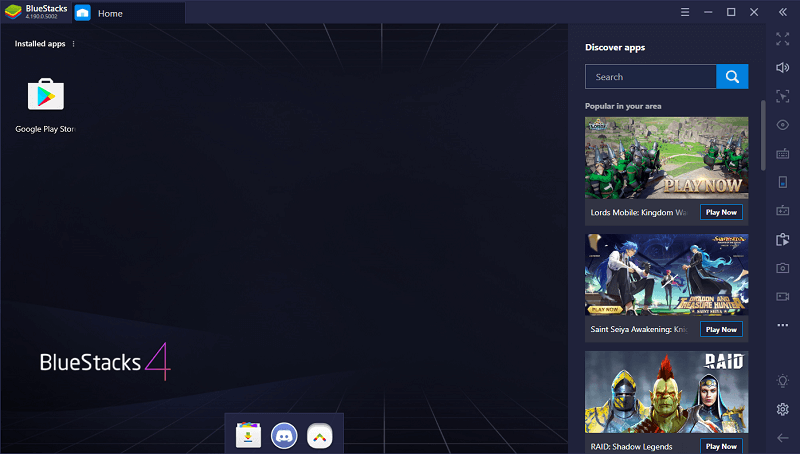
Task: Click Play Now for Lords Mobile
Action: point(721,212)
